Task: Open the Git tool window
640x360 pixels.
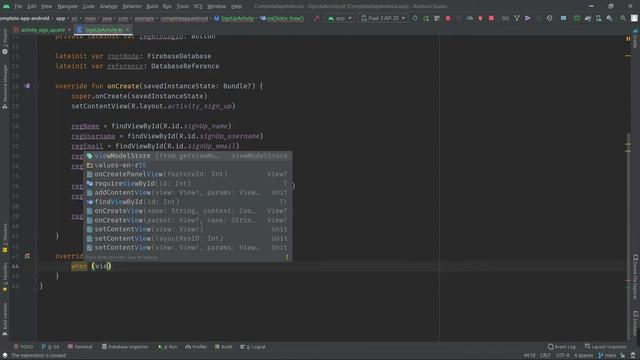Action: (50, 347)
